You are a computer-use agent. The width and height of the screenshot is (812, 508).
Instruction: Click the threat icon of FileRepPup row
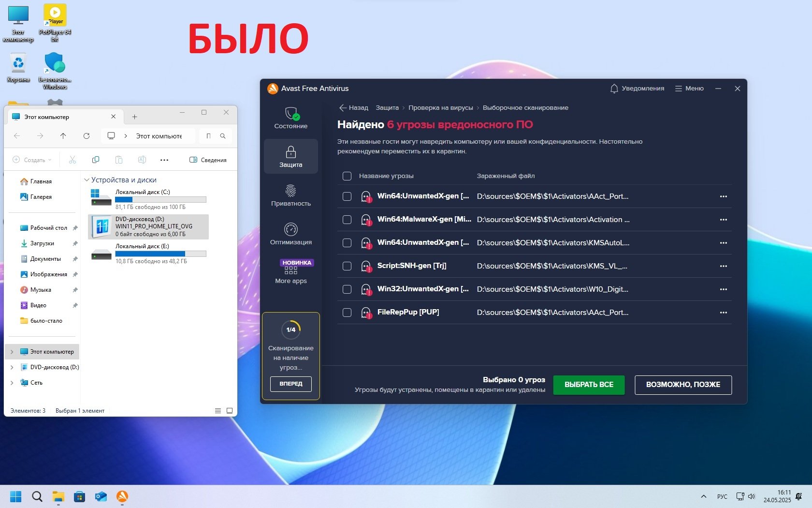(x=366, y=313)
